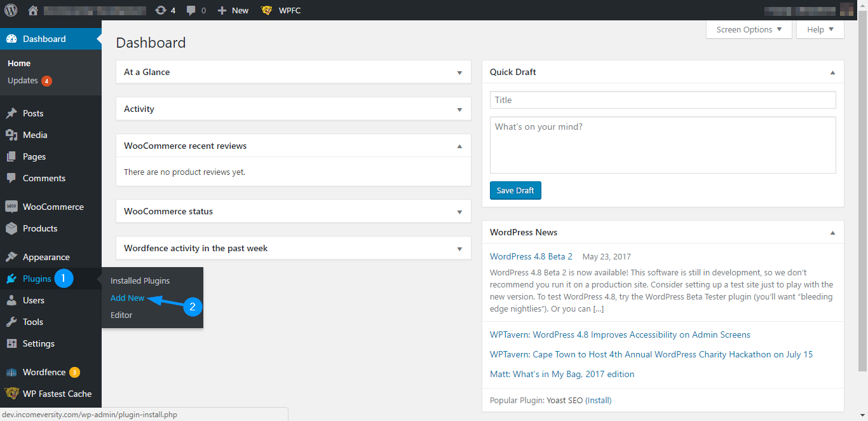Click the Media icon in sidebar
Screen dimensions: 868x421
click(11, 135)
